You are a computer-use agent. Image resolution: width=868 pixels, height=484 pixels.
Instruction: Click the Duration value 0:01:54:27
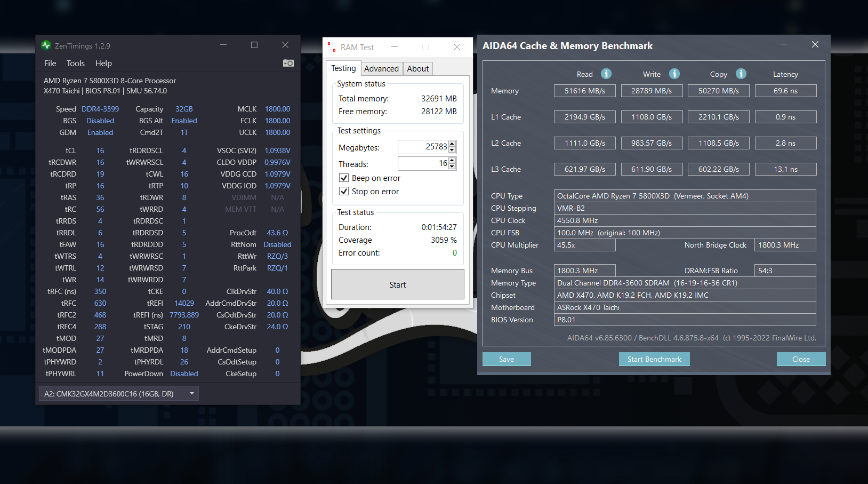click(439, 227)
